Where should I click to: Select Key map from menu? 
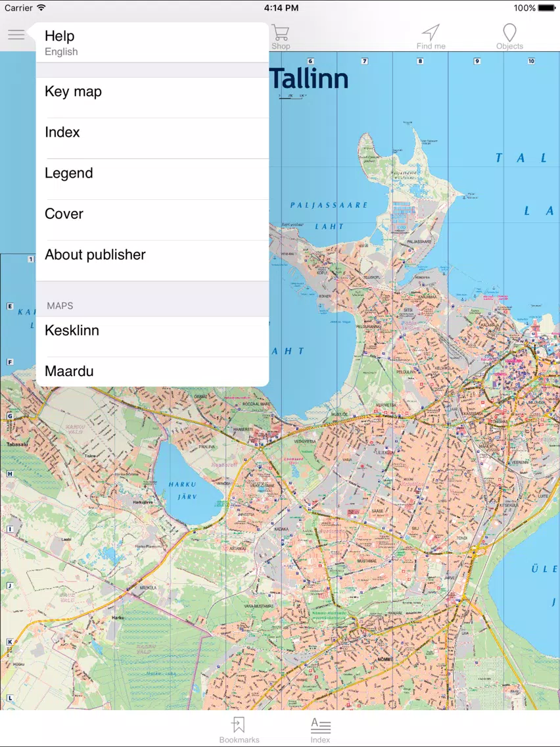click(152, 97)
